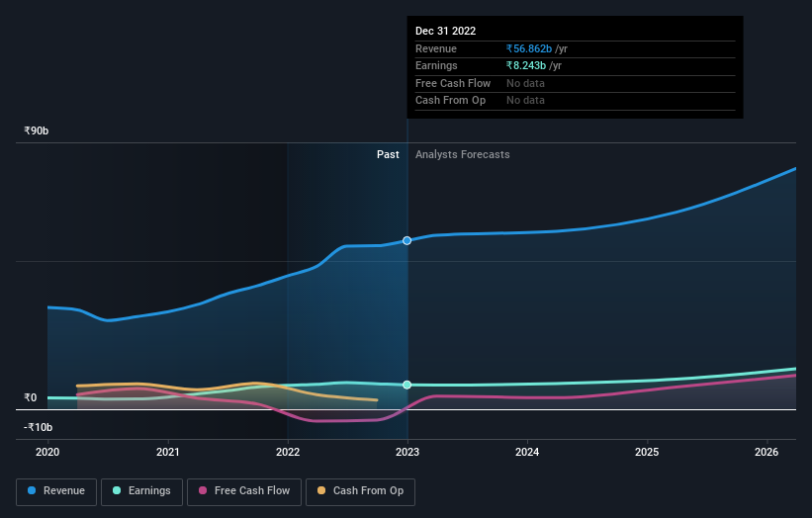Select the 2020 x-axis label

coord(47,453)
